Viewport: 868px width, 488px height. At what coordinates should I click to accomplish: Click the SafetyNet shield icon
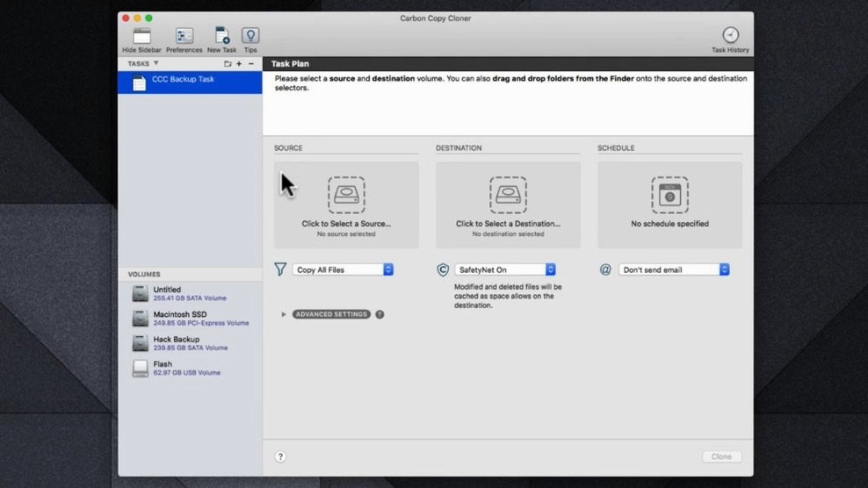point(443,269)
